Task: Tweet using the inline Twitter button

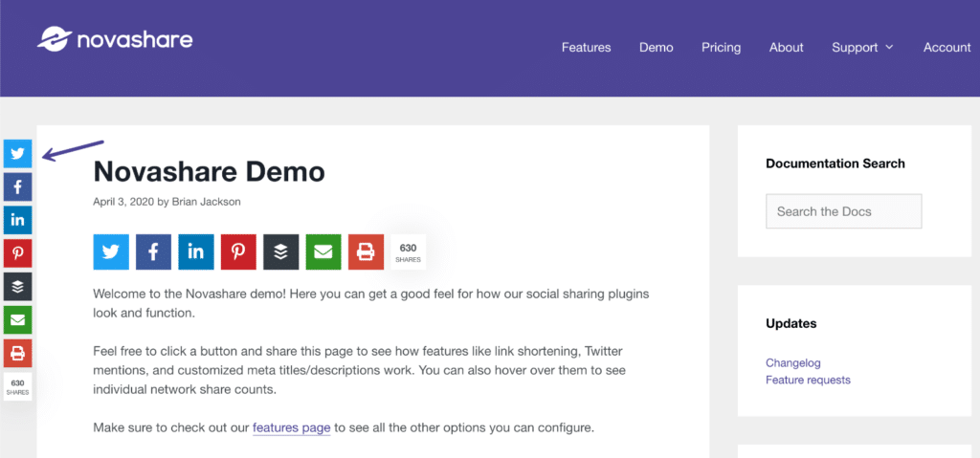Action: (111, 251)
